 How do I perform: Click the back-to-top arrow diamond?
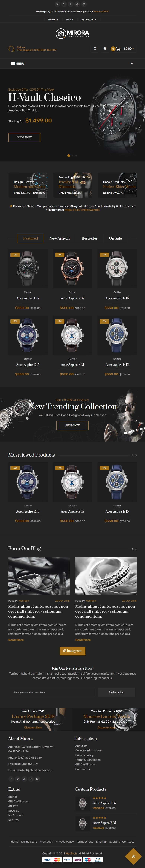pyautogui.click(x=133, y=856)
